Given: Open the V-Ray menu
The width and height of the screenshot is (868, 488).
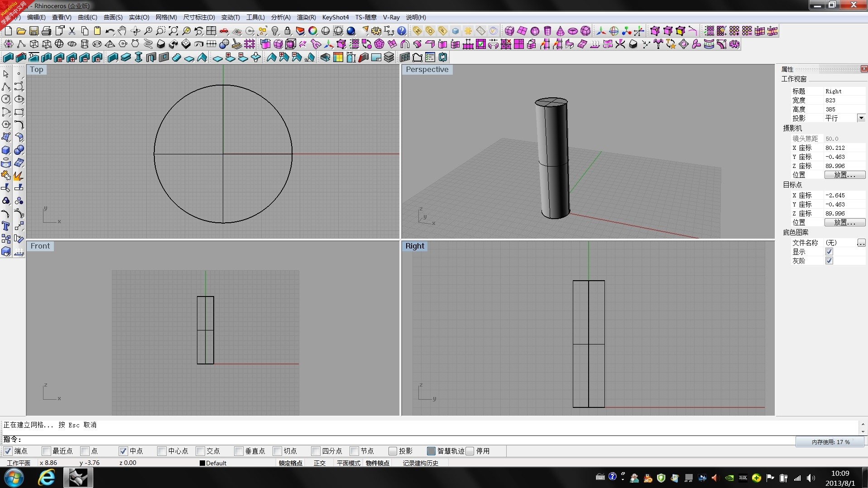Looking at the screenshot, I should (391, 17).
